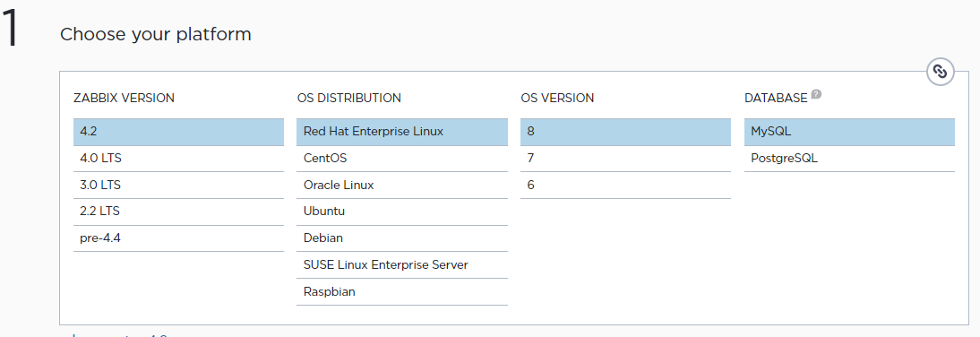Open the Database help question mark icon

pyautogui.click(x=816, y=95)
